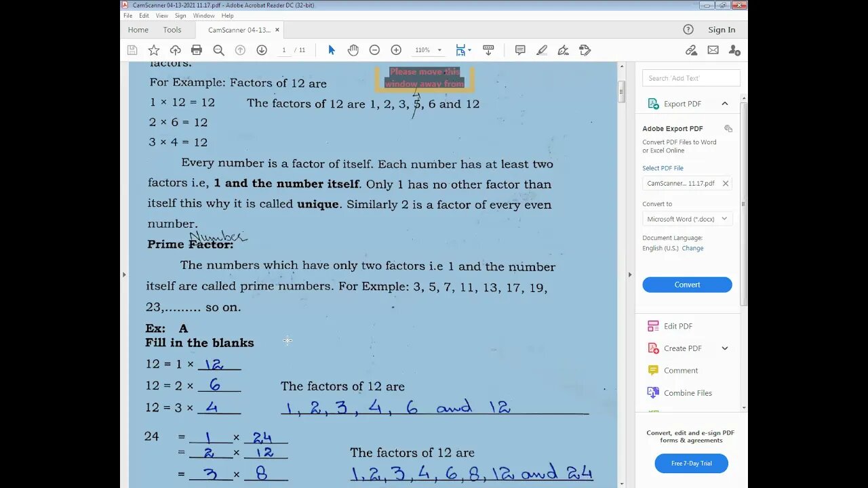
Task: Expand the left navigation pane arrow
Action: coord(124,274)
